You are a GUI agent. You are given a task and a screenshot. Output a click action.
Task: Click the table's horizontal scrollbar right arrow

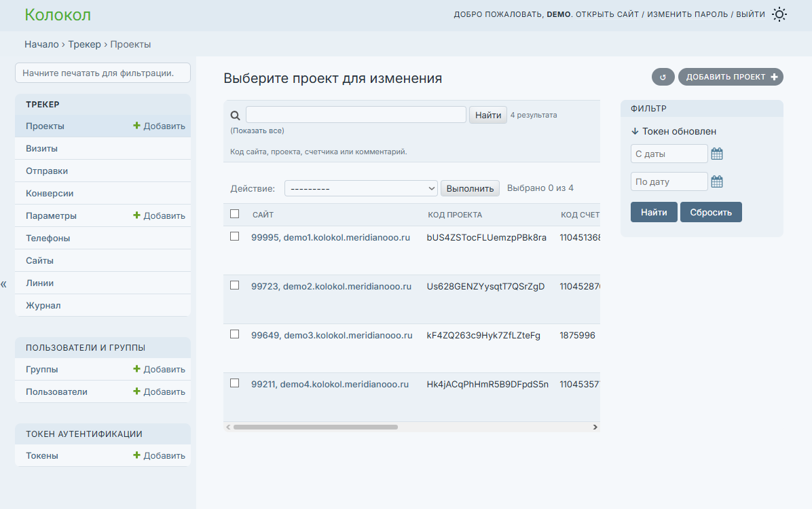(x=595, y=427)
